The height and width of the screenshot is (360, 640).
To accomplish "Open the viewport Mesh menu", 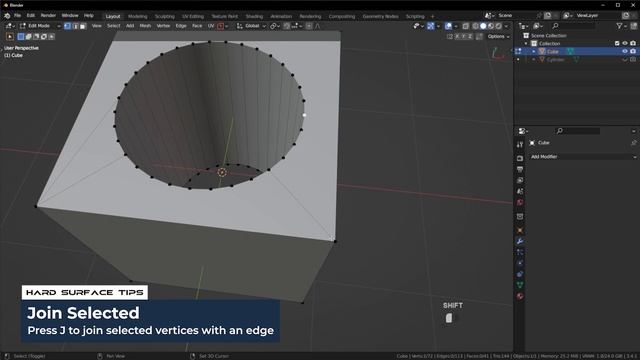I will pos(145,26).
